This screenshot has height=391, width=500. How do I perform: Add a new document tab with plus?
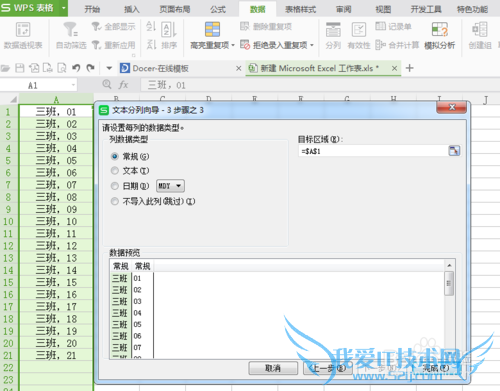410,68
